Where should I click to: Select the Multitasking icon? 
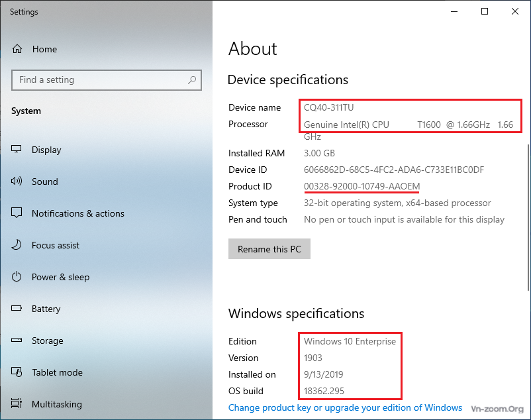tap(17, 403)
